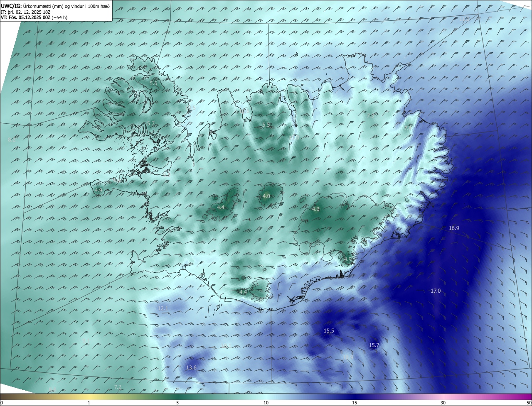Click the 5 tick label on the color scale
The width and height of the screenshot is (532, 406).
point(177,403)
